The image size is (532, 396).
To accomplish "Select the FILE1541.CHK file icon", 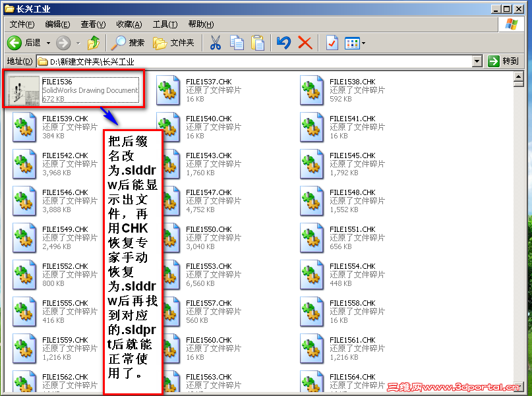I will click(x=311, y=127).
